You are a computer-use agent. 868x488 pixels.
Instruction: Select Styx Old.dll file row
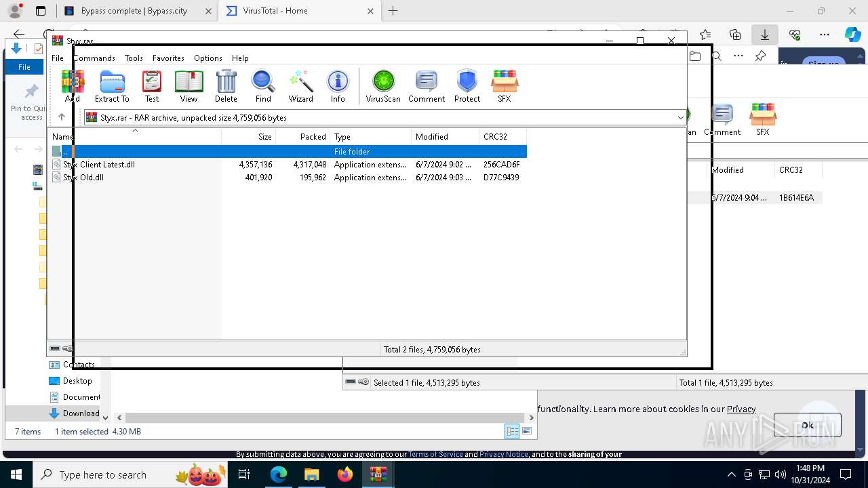[288, 178]
